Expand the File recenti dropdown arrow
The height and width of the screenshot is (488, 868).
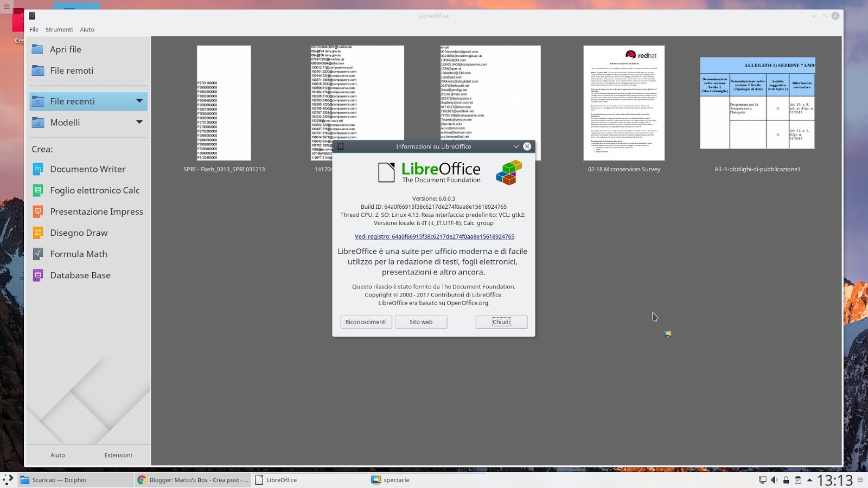coord(139,101)
